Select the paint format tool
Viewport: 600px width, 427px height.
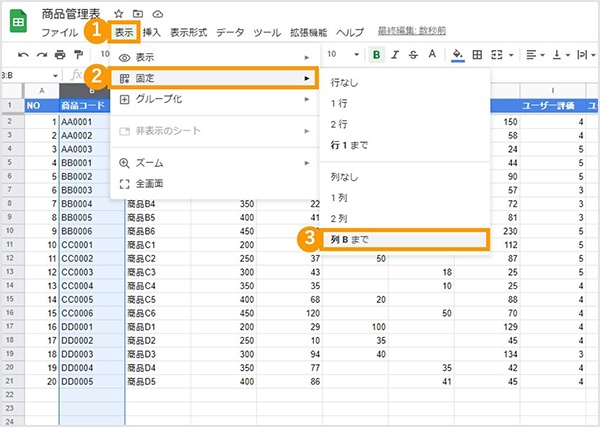(x=78, y=55)
